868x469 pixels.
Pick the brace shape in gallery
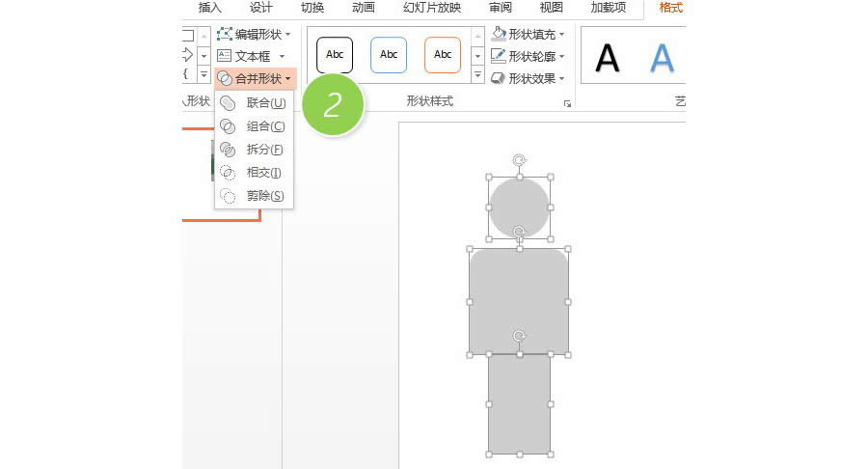pyautogui.click(x=186, y=73)
